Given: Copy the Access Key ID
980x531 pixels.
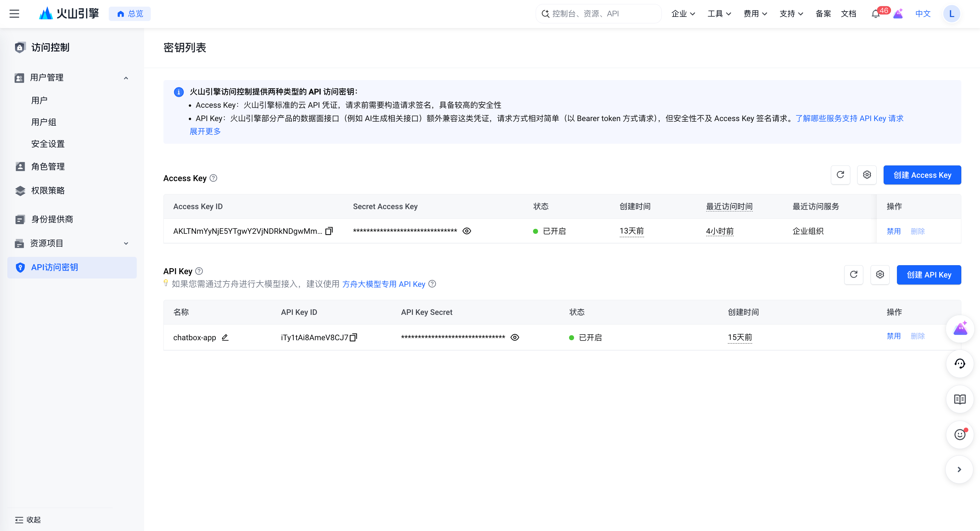Looking at the screenshot, I should [329, 231].
